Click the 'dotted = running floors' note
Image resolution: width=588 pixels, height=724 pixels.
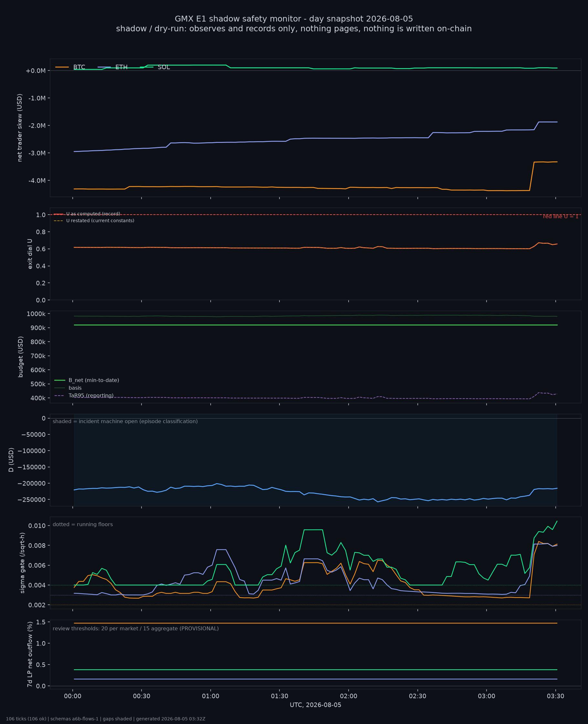click(x=83, y=525)
